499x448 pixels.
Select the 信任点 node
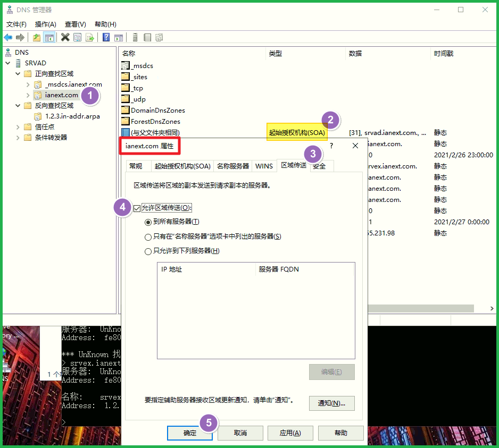point(45,127)
